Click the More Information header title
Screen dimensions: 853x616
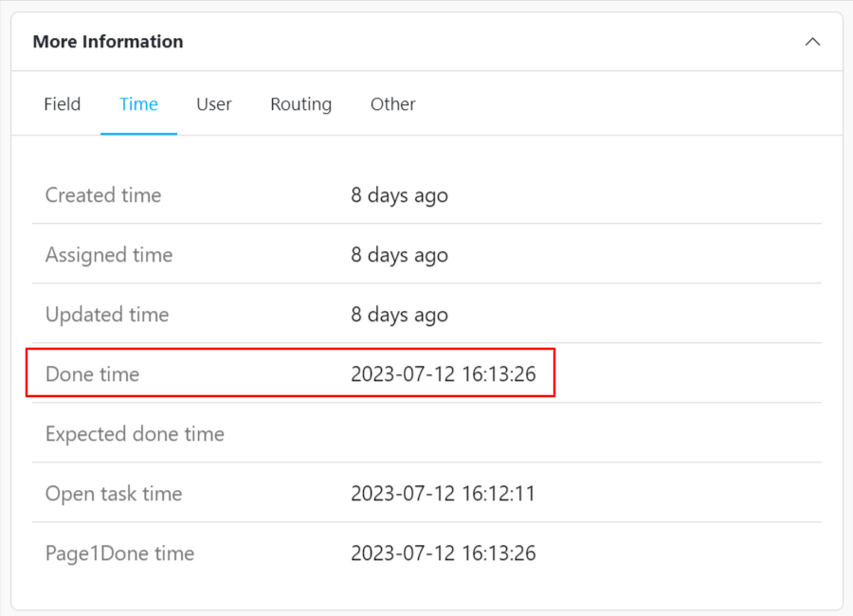(x=108, y=42)
